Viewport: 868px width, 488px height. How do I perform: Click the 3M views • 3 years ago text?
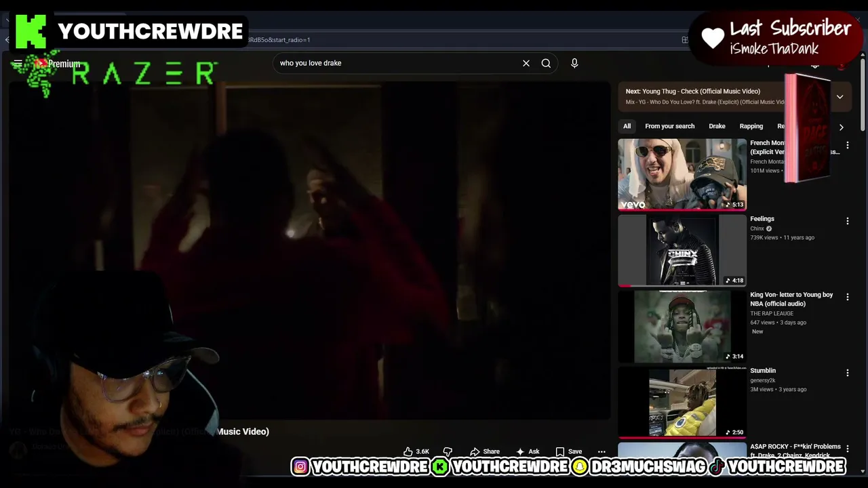(778, 390)
